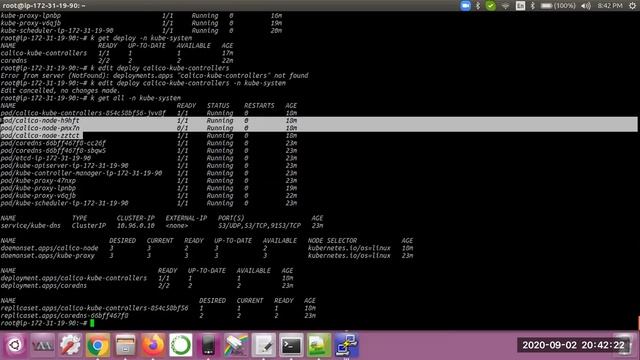Open the green circular ring app icon
This screenshot has height=360, width=640.
[181, 345]
